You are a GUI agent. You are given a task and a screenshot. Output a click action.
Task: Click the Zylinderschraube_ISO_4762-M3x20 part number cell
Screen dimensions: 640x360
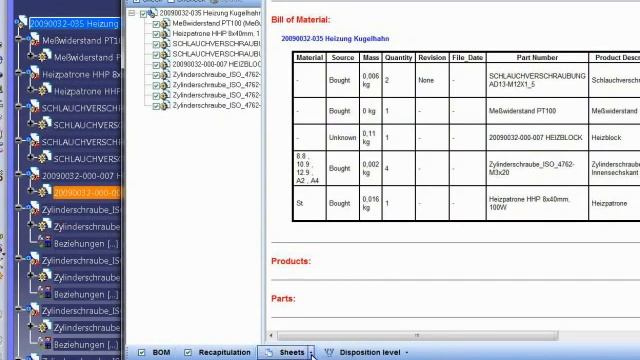(537, 168)
